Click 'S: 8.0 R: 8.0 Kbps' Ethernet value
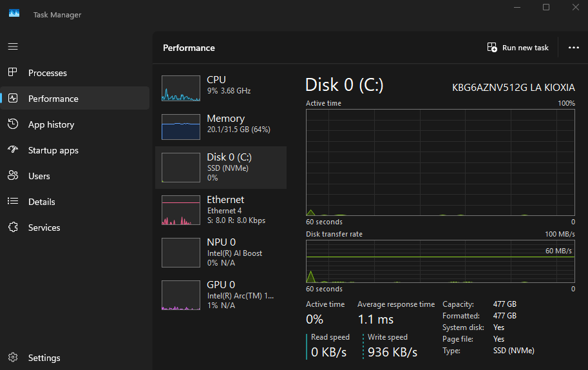Screen dimensions: 588x370 coord(236,220)
